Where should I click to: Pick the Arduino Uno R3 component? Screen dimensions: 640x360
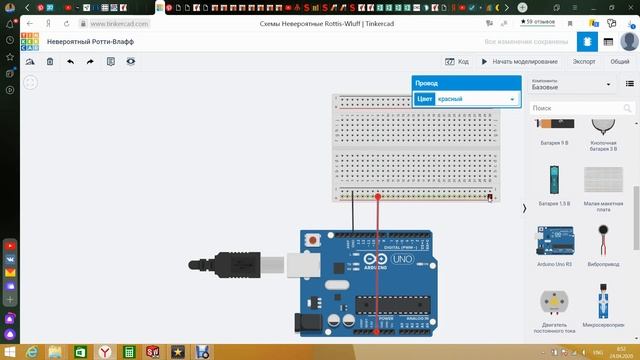[554, 246]
